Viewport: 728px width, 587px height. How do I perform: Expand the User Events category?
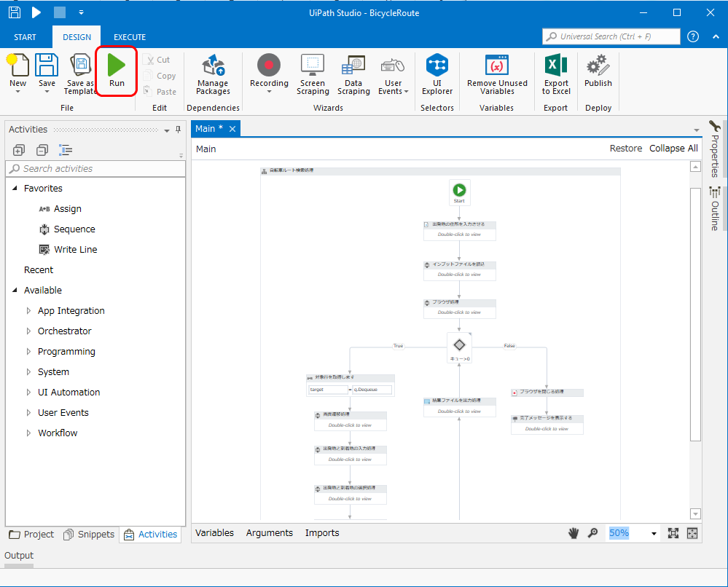click(28, 412)
